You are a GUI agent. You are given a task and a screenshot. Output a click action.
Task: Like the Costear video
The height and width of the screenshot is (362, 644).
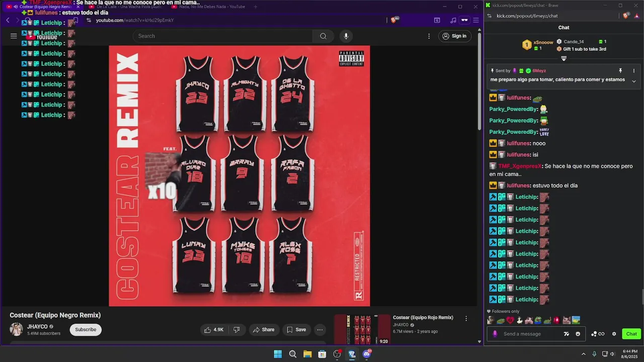coord(213,330)
